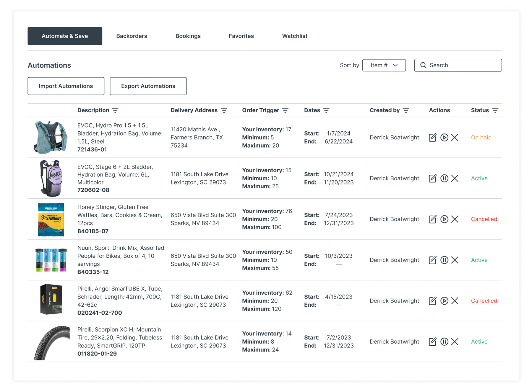Filter by Status column

click(495, 110)
